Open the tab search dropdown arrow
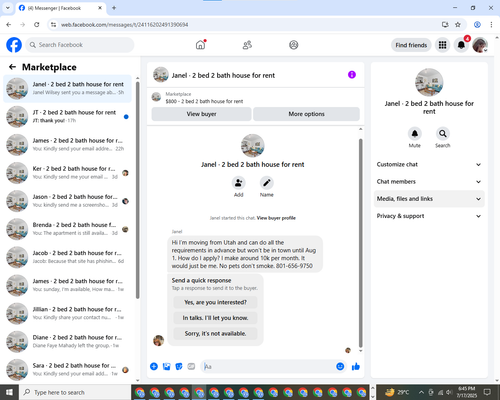Image resolution: width=500 pixels, height=400 pixels. point(8,8)
